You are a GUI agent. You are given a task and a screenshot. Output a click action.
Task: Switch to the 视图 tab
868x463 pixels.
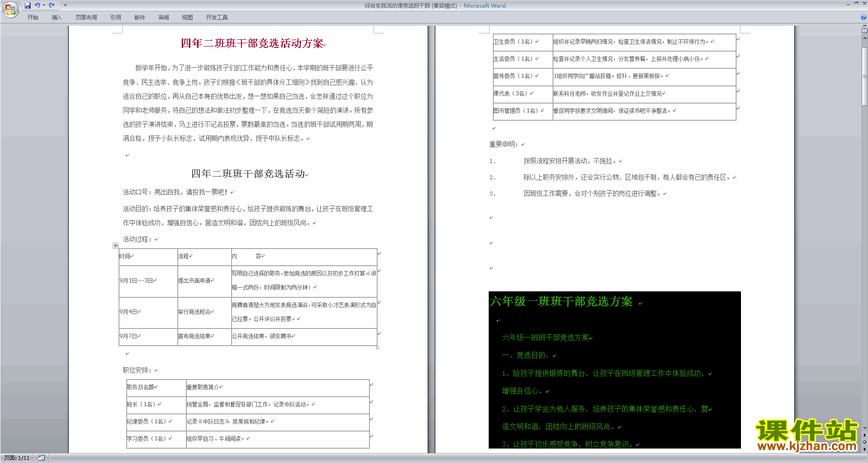pos(188,17)
